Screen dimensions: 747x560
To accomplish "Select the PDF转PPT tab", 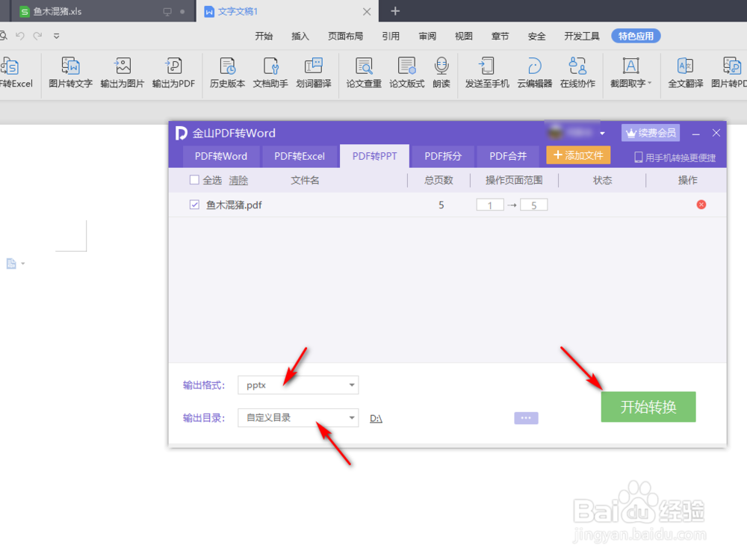I will [x=374, y=156].
